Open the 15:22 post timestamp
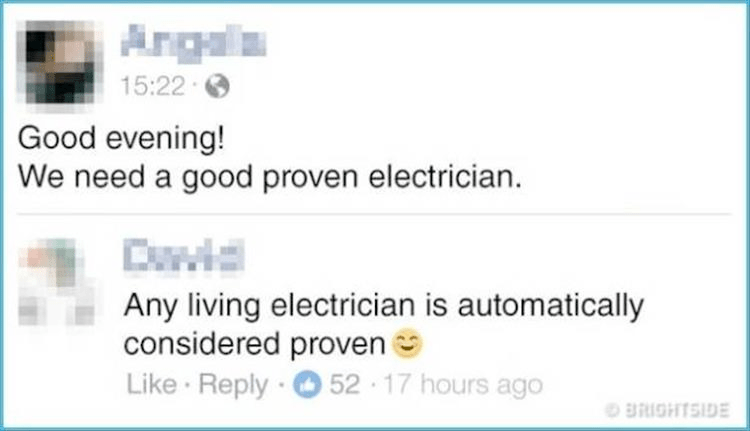The image size is (750, 431). [153, 87]
